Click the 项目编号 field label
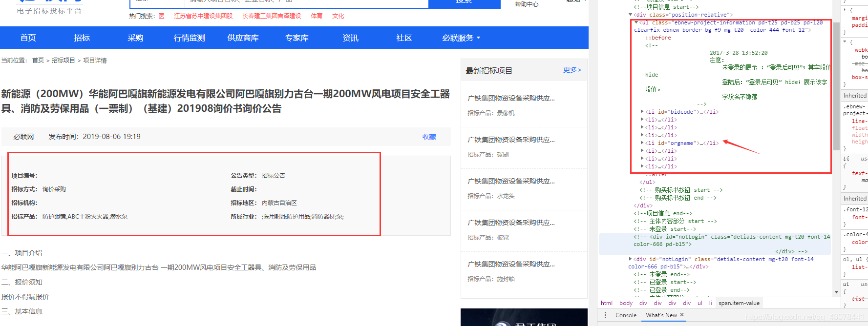 [24, 176]
